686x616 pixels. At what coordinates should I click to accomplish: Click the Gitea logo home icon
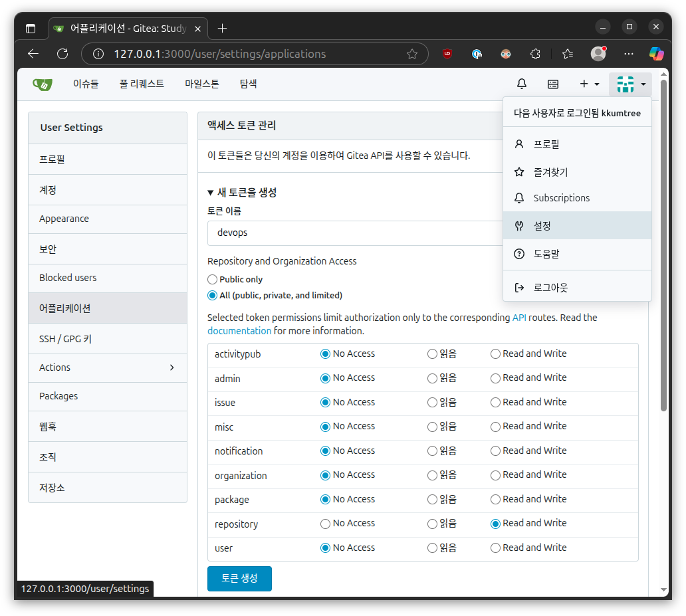tap(43, 84)
